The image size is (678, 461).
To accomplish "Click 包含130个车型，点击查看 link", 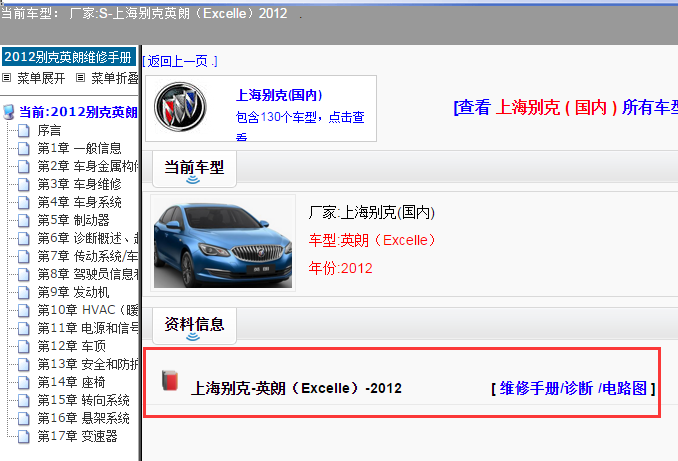I will coord(300,126).
